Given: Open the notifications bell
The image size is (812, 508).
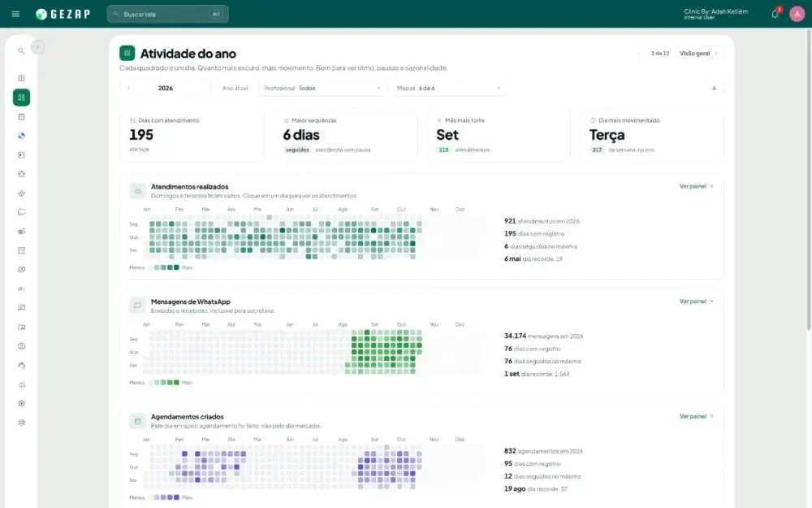Looking at the screenshot, I should pyautogui.click(x=775, y=14).
